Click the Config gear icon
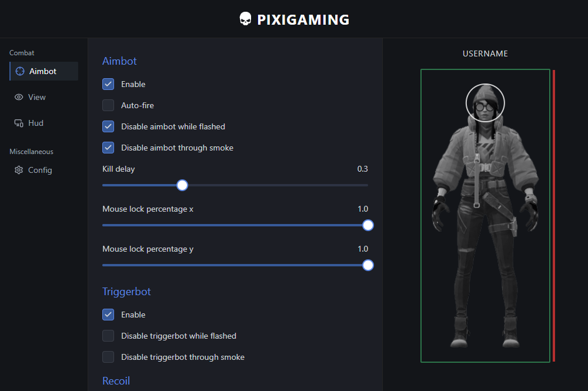Image resolution: width=588 pixels, height=391 pixels. (x=19, y=170)
